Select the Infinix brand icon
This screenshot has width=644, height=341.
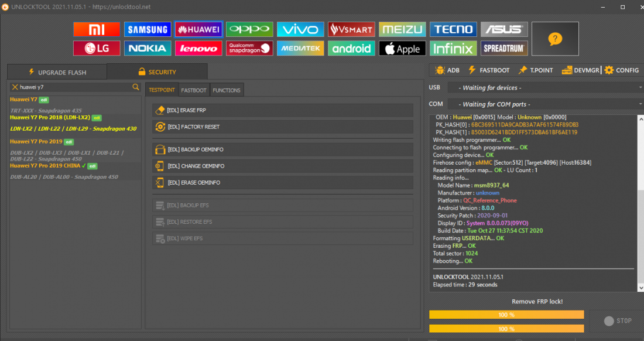(x=453, y=49)
